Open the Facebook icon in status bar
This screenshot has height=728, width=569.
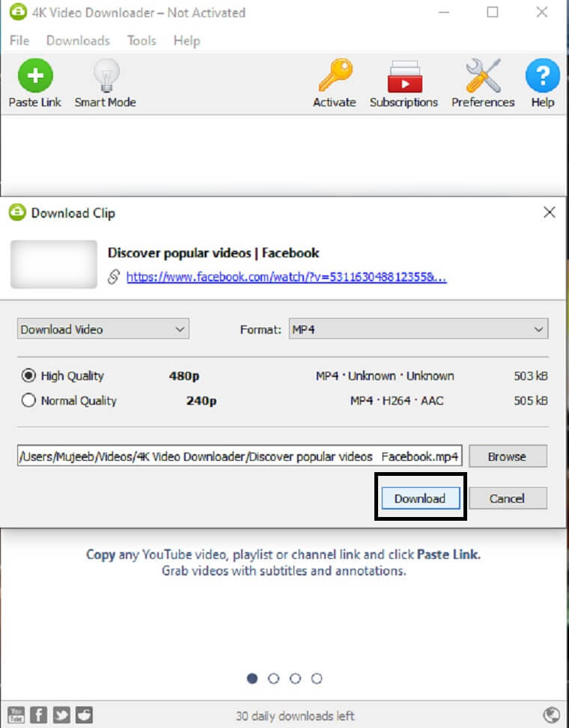coord(38,715)
